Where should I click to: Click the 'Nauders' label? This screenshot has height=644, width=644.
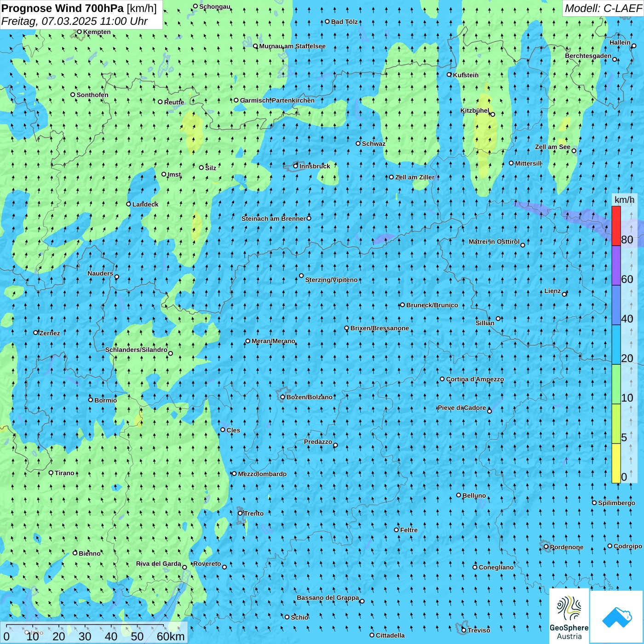click(x=100, y=273)
